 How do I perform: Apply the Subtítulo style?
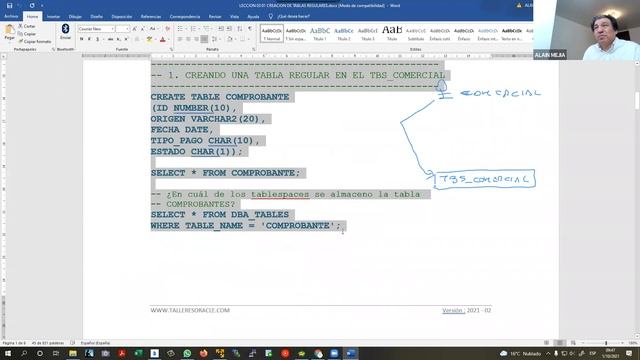(x=416, y=33)
